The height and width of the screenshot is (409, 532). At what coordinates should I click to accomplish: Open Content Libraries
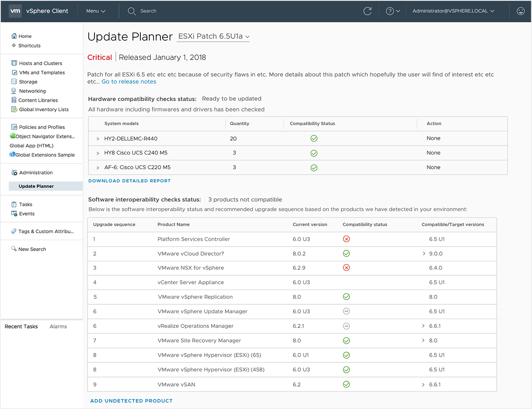[x=40, y=100]
